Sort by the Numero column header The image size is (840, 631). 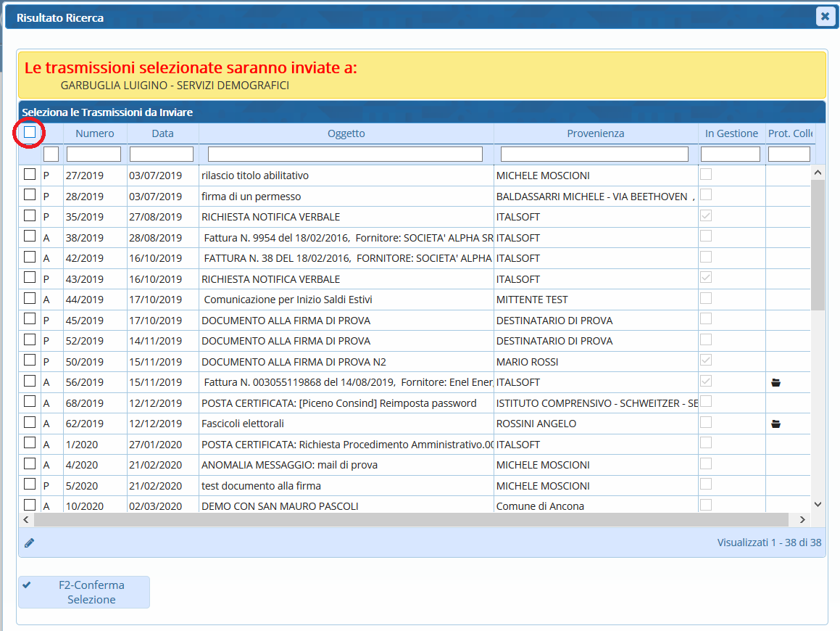[95, 133]
